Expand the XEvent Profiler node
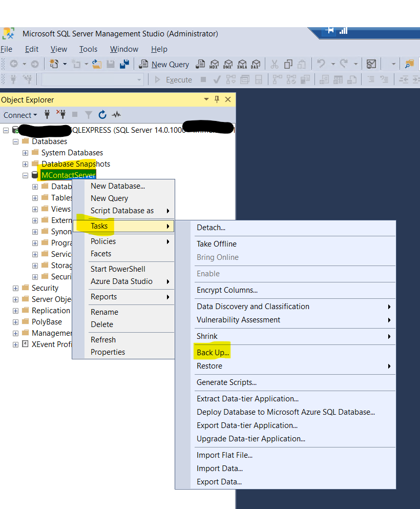 pyautogui.click(x=15, y=345)
